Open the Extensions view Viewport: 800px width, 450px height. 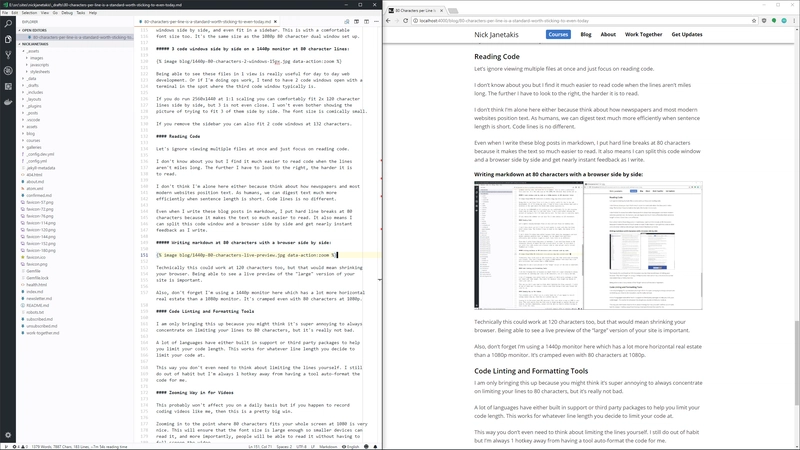pos(8,86)
